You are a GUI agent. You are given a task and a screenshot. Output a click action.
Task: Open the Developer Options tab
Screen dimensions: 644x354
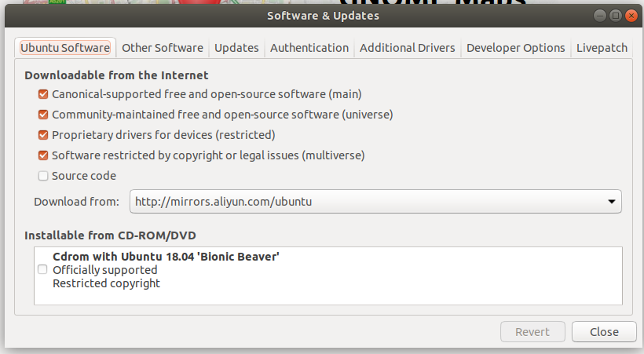(515, 48)
